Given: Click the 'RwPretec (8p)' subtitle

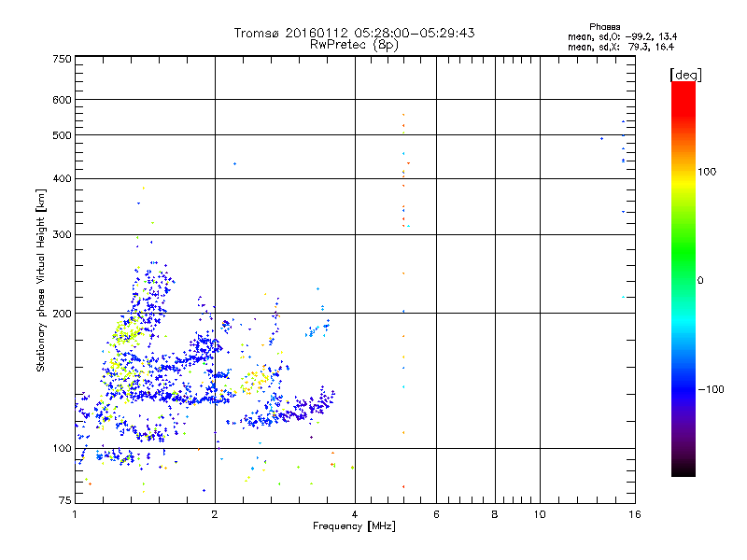Looking at the screenshot, I should coord(354,45).
